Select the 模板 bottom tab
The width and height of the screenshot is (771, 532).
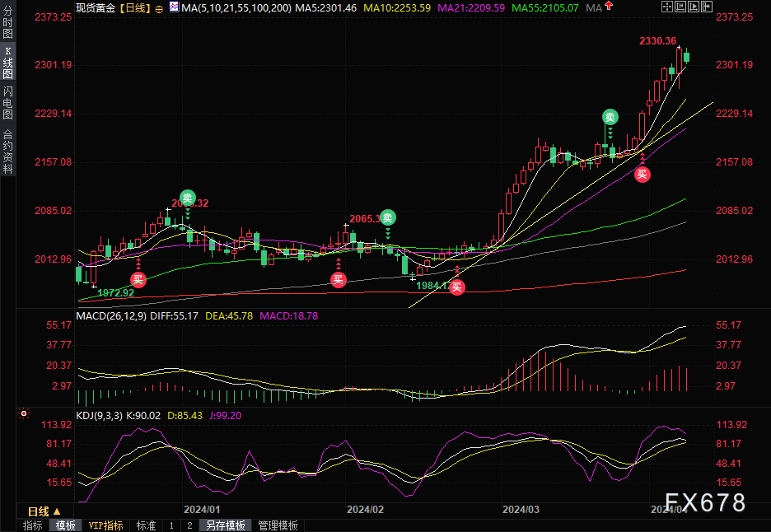[x=66, y=525]
